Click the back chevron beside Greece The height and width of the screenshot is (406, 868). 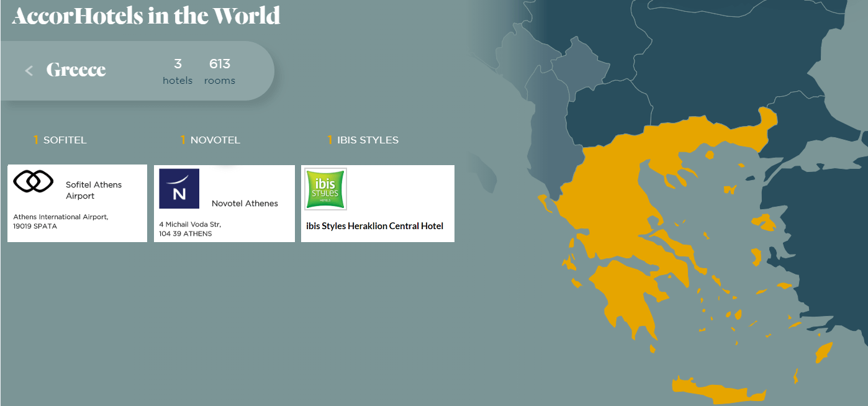pyautogui.click(x=29, y=71)
